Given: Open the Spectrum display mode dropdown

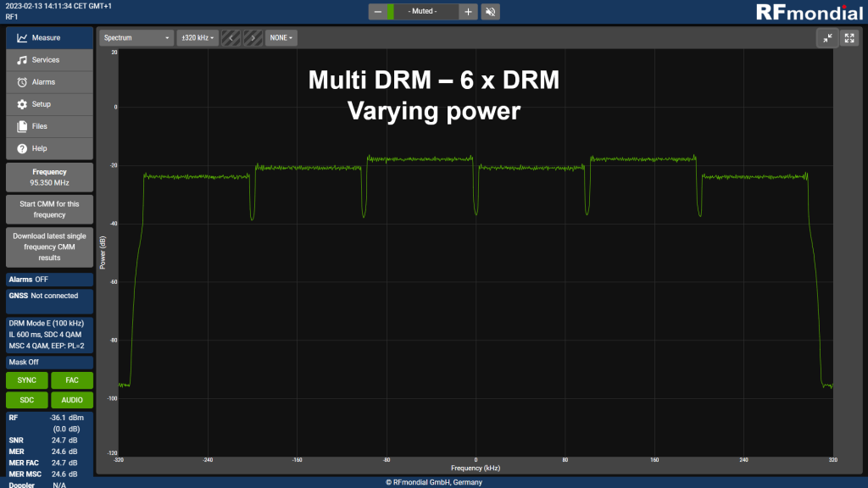Looking at the screenshot, I should [x=136, y=37].
